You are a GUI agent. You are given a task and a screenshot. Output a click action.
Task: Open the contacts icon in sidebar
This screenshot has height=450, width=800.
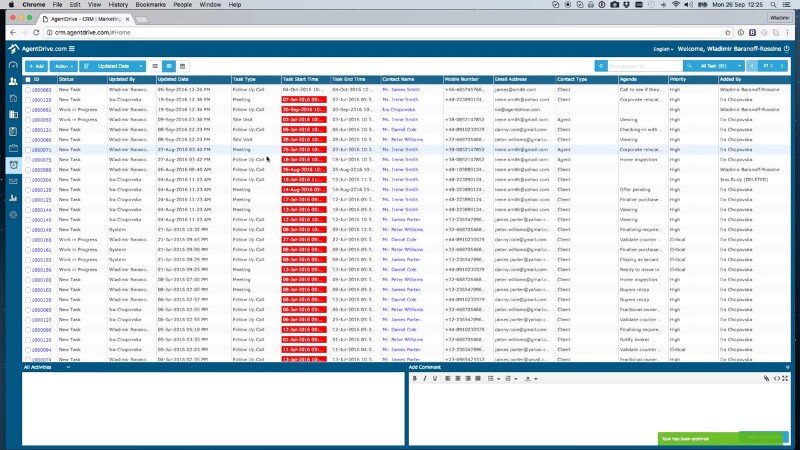click(x=13, y=81)
